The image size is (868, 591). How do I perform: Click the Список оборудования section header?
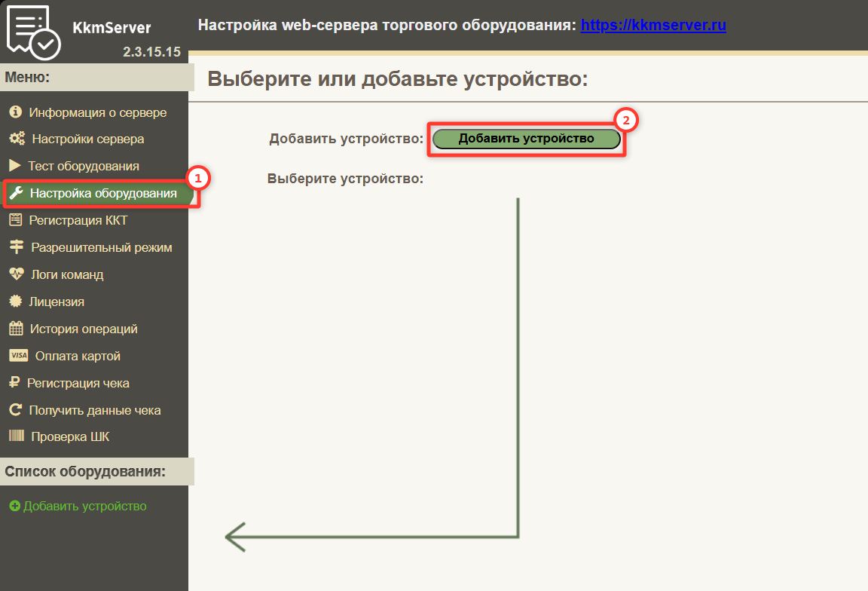pos(85,472)
